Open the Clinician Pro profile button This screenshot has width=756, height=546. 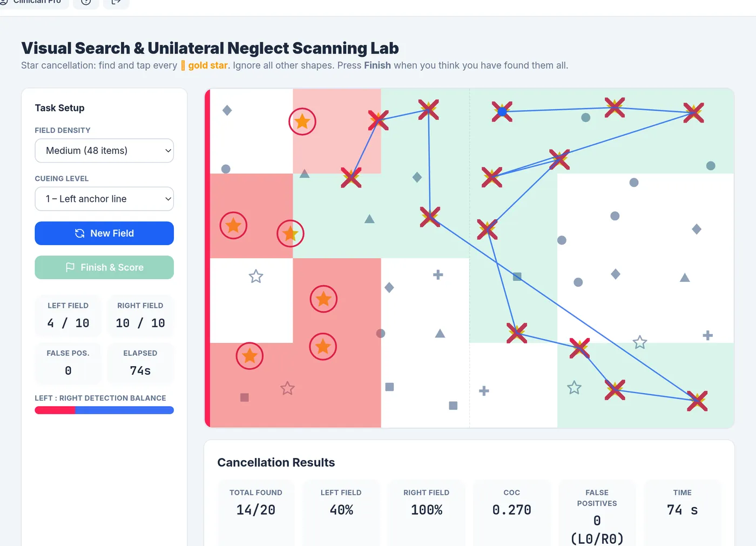click(33, 2)
